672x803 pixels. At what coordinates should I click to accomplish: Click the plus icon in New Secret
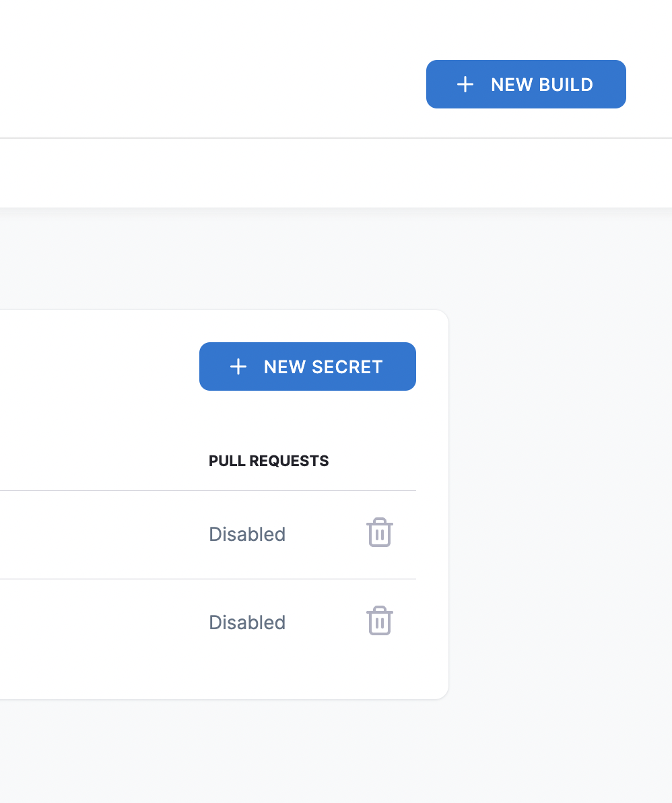click(238, 366)
